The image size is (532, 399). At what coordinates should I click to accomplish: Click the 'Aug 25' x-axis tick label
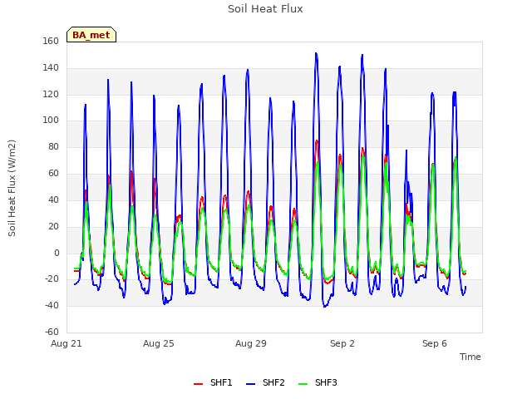[159, 343]
